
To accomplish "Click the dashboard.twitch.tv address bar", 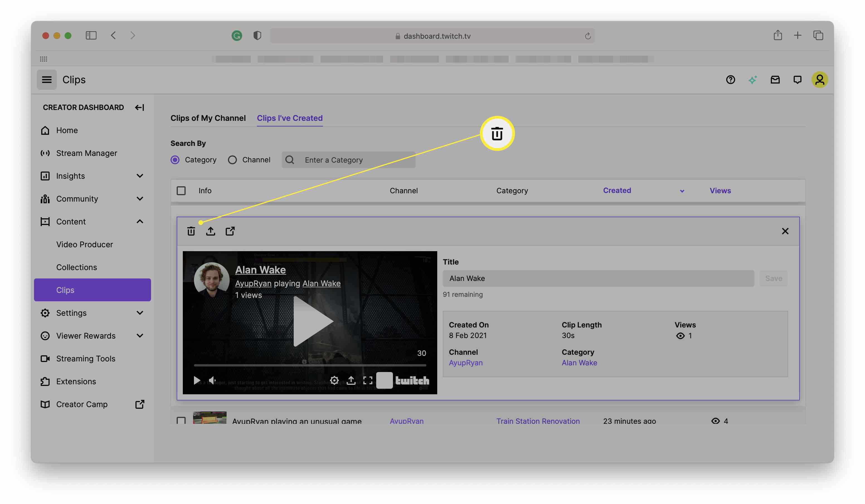I will point(432,36).
